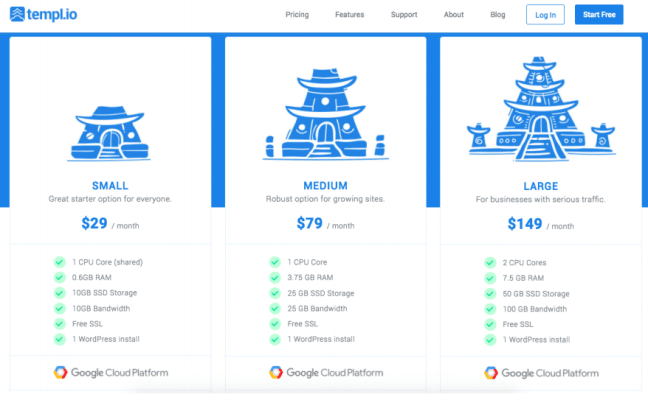Click '10GB Bandwidth' feature text
Image resolution: width=648 pixels, height=400 pixels.
[x=101, y=308]
